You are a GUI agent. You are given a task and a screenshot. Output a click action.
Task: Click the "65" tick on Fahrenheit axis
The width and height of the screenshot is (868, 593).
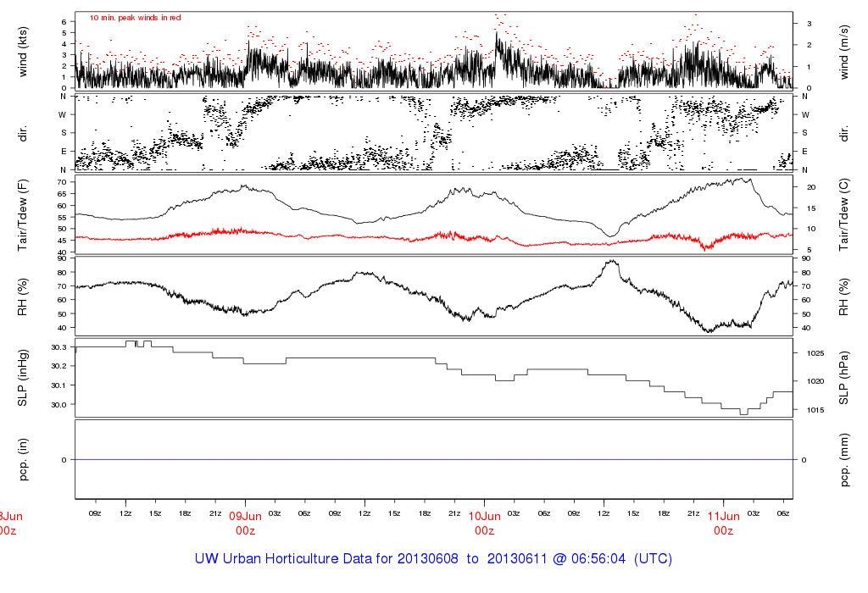61,194
